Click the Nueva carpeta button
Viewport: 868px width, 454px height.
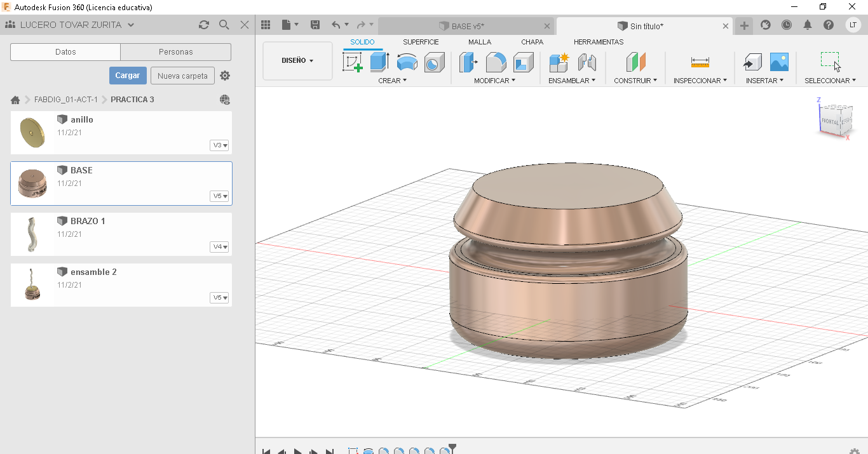[x=182, y=76]
